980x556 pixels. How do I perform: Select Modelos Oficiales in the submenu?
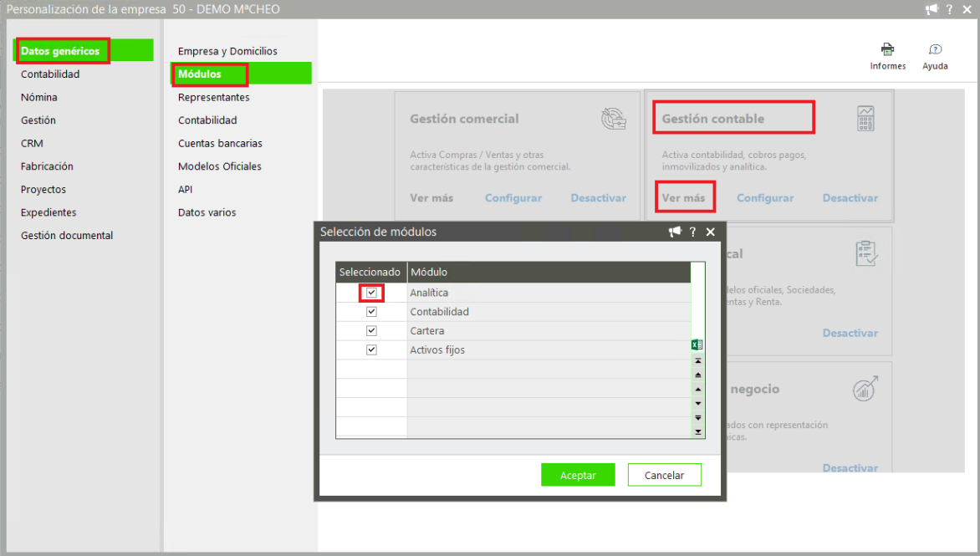coord(220,166)
